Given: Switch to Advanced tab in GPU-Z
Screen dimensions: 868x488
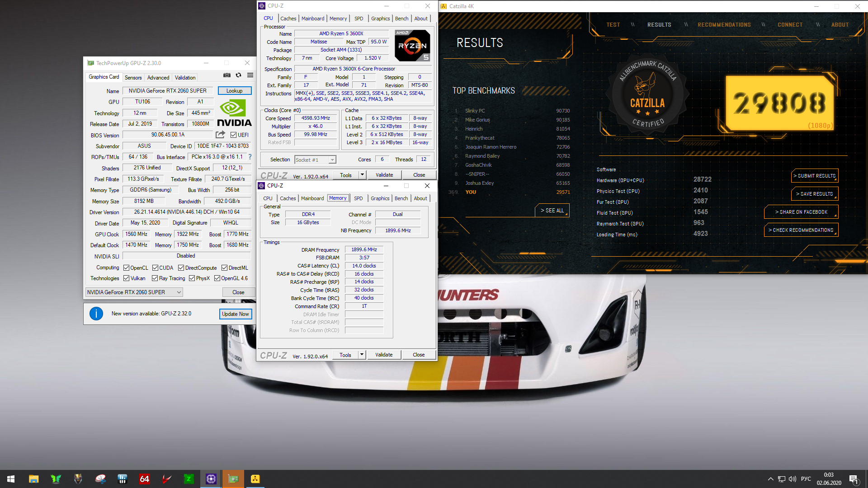Looking at the screenshot, I should pos(158,78).
